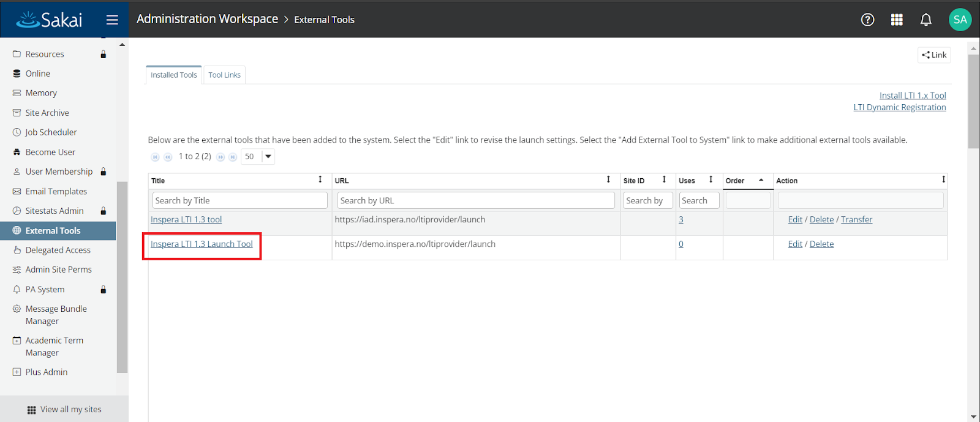Click the Site Archive box icon
The width and height of the screenshot is (980, 422).
coord(17,113)
